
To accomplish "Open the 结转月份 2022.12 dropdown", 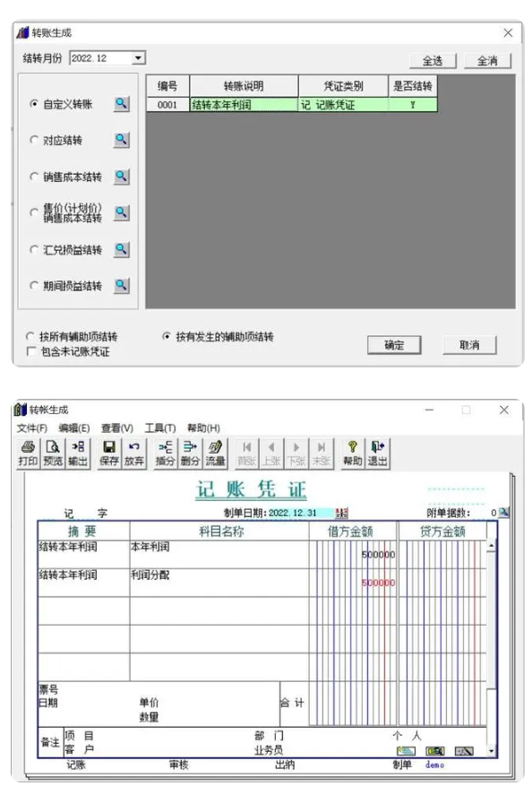I will (138, 57).
